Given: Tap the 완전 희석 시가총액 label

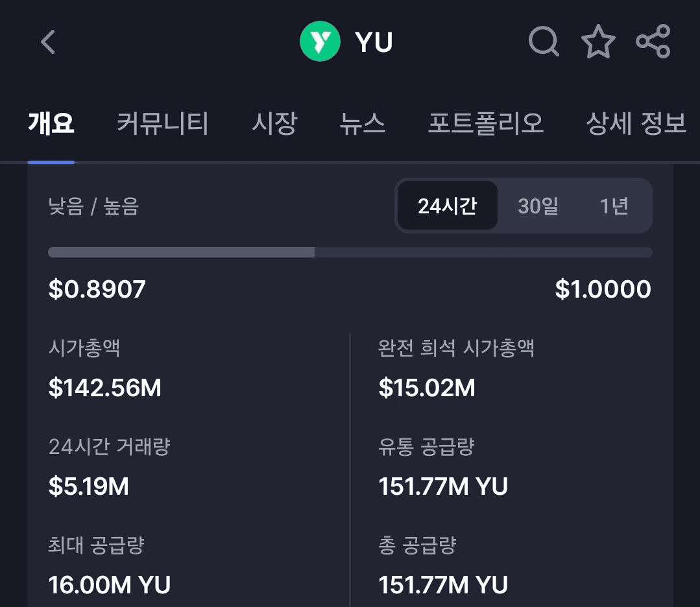Looking at the screenshot, I should 456,348.
